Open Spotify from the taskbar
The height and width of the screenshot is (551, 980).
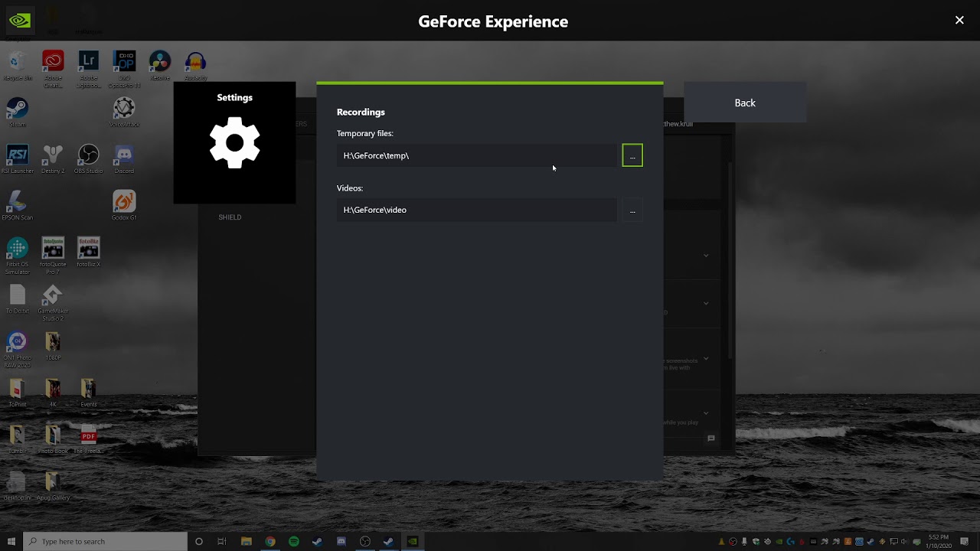click(x=294, y=541)
